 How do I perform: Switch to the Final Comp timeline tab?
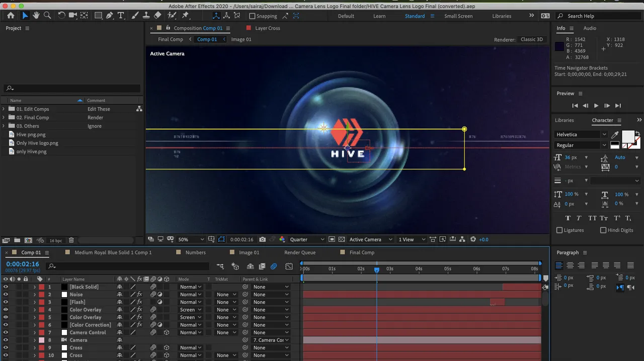(x=362, y=252)
